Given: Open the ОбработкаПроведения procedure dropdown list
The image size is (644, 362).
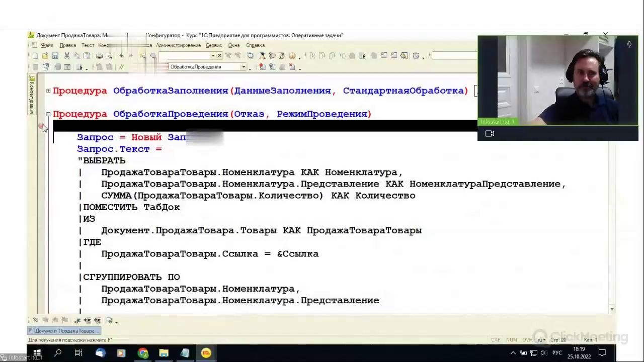Looking at the screenshot, I should coord(244,67).
